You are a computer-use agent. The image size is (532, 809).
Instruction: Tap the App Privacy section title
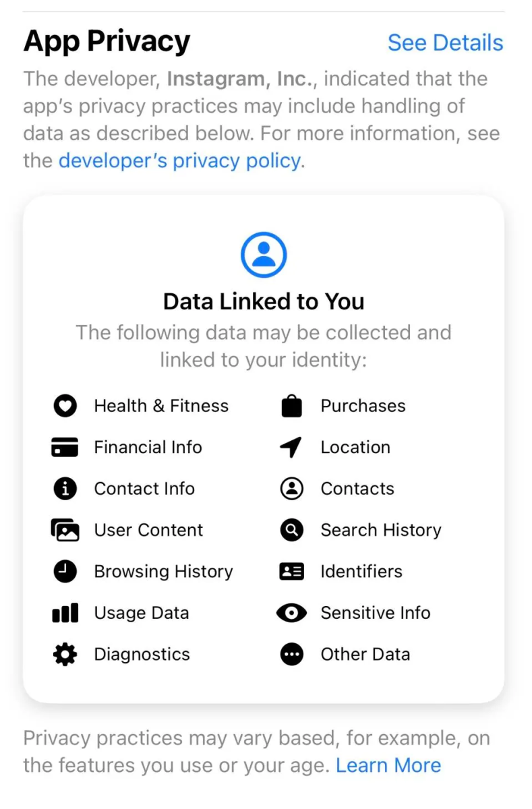pos(107,41)
